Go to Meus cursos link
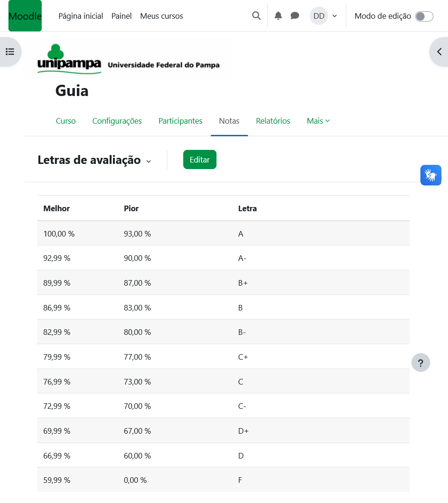 pos(161,16)
